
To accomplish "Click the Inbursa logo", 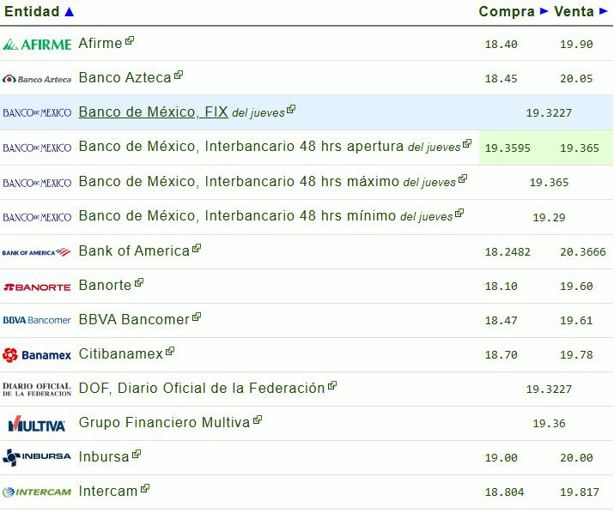I will (37, 457).
